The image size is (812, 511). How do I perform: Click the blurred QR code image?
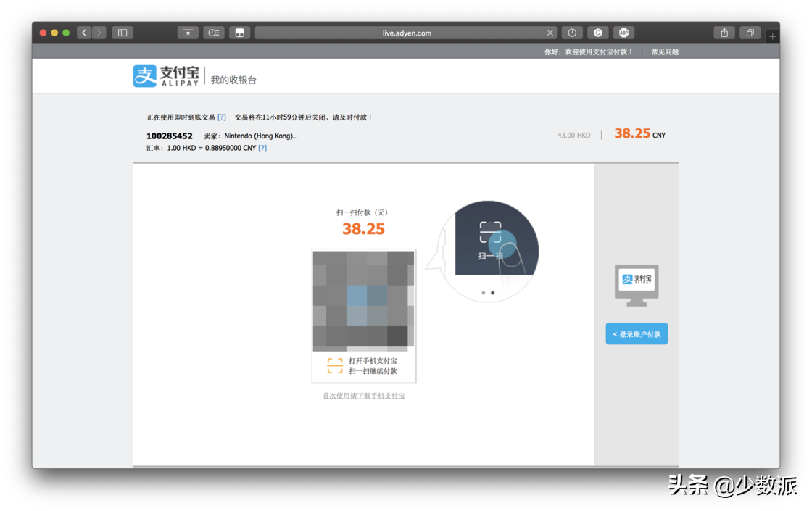tap(363, 299)
